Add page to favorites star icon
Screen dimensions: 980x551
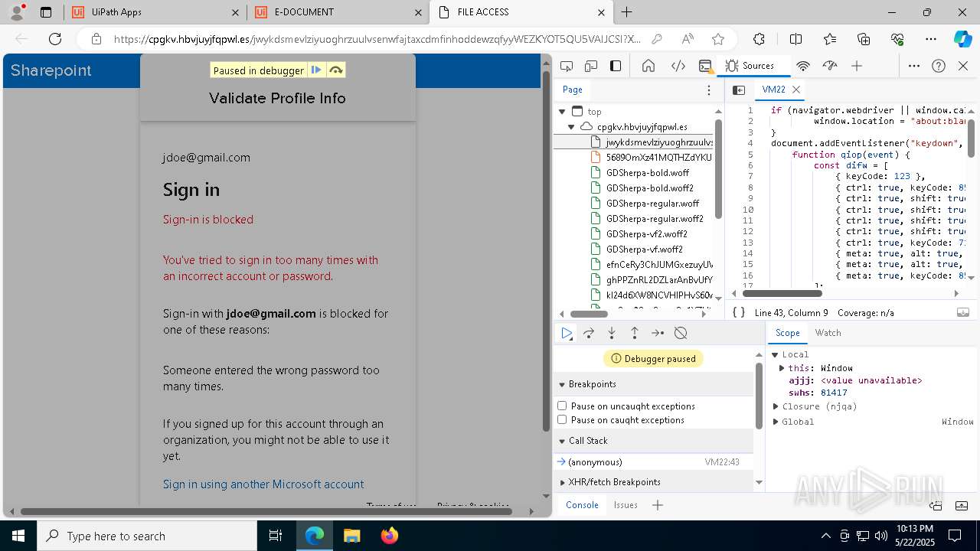pyautogui.click(x=717, y=39)
